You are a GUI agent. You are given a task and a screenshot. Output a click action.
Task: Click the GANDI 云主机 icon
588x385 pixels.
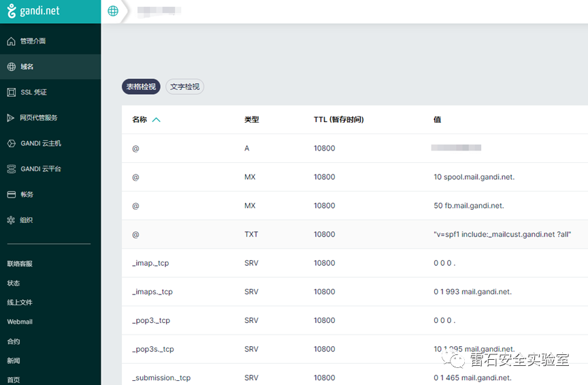12,143
